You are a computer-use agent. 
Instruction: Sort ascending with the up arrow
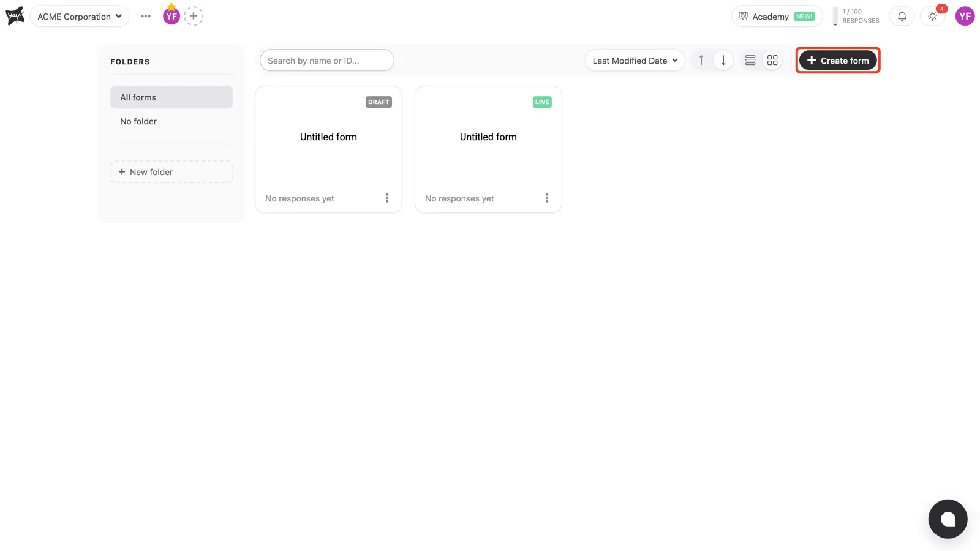point(701,60)
